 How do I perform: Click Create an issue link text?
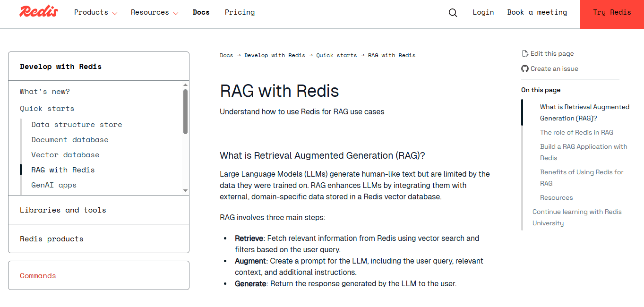[554, 68]
